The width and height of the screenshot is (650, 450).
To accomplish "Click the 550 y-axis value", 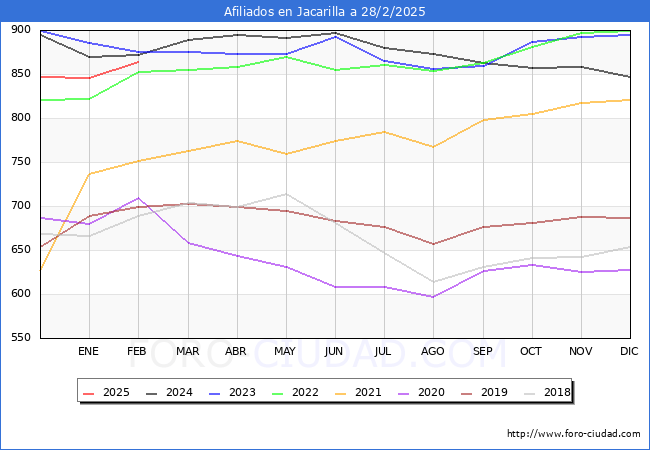I will 21,337.
